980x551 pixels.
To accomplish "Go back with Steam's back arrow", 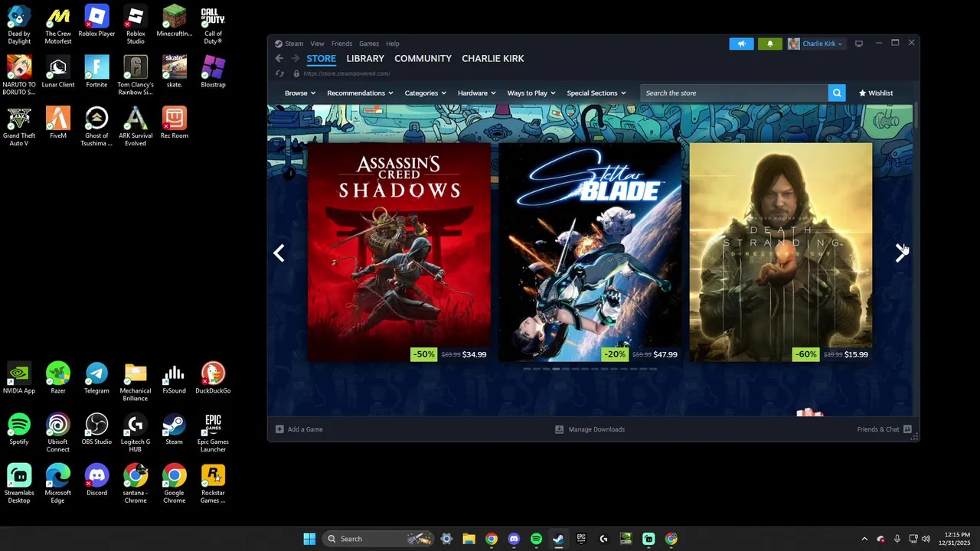I will (x=279, y=58).
